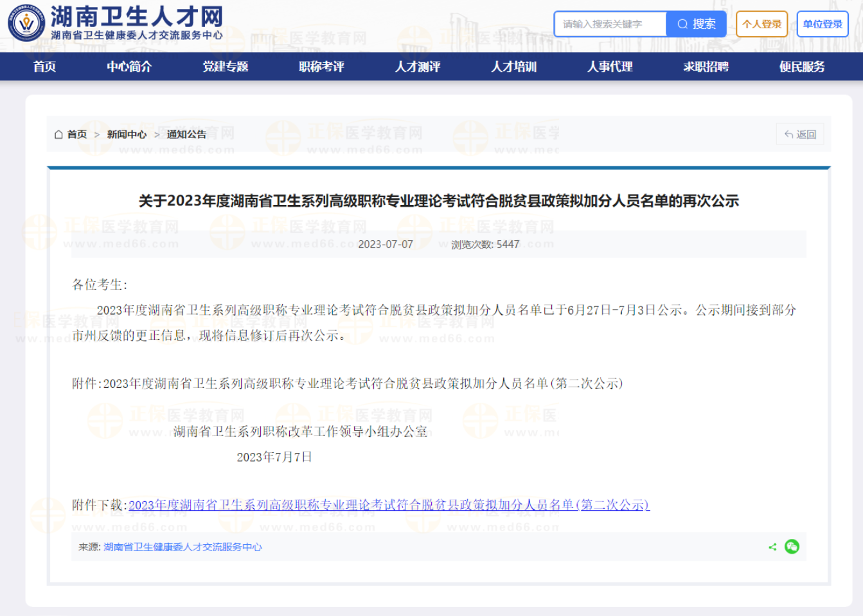This screenshot has width=863, height=616.
Task: Navigate to 人事代理 section
Action: [610, 66]
